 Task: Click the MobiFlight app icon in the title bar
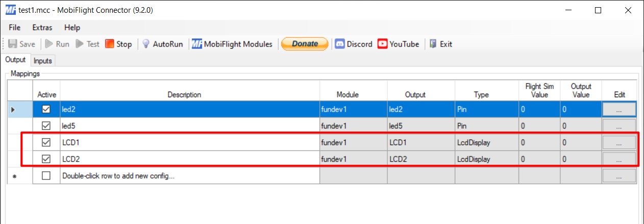point(10,10)
